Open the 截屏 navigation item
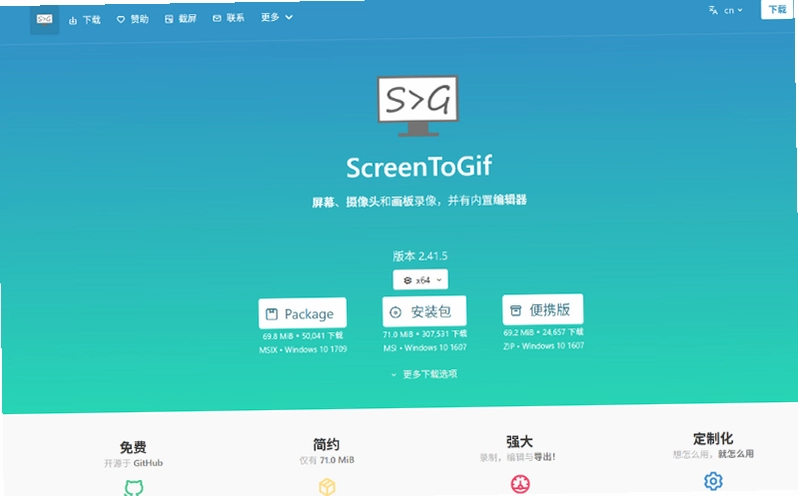798x496 pixels. coord(181,19)
